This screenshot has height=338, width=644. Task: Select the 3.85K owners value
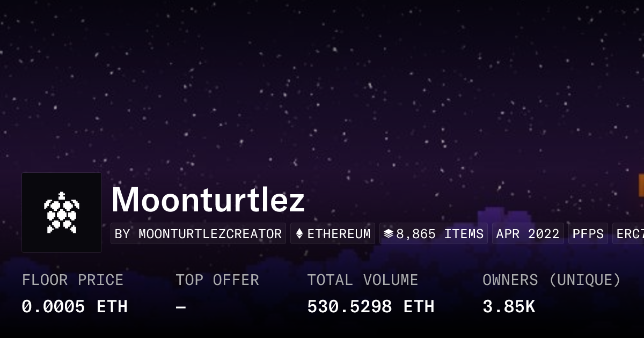(x=508, y=307)
